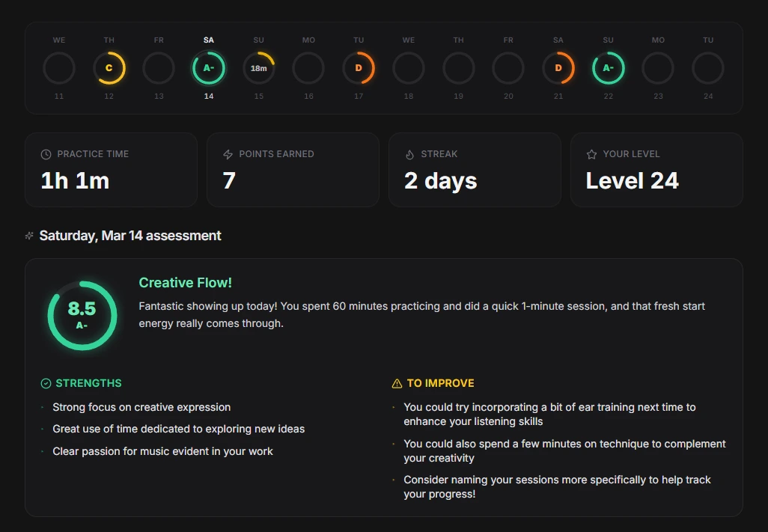Select Saturday 14 A- day circle
The width and height of the screenshot is (768, 532).
(x=209, y=68)
